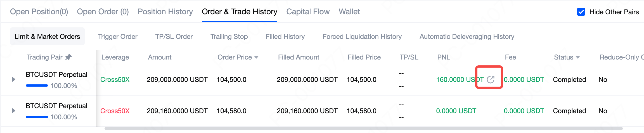Image resolution: width=644 pixels, height=133 pixels.
Task: Go to the Wallet tab
Action: [349, 12]
